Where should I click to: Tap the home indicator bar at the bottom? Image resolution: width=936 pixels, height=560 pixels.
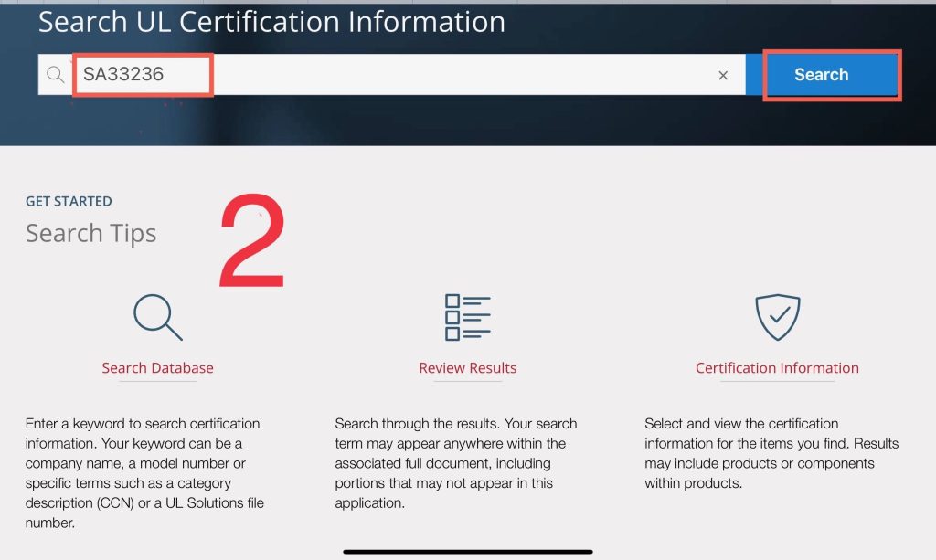point(467,552)
